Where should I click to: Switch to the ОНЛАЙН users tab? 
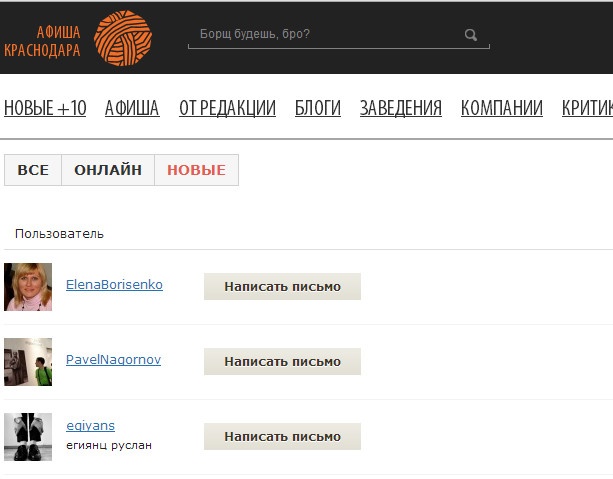108,170
